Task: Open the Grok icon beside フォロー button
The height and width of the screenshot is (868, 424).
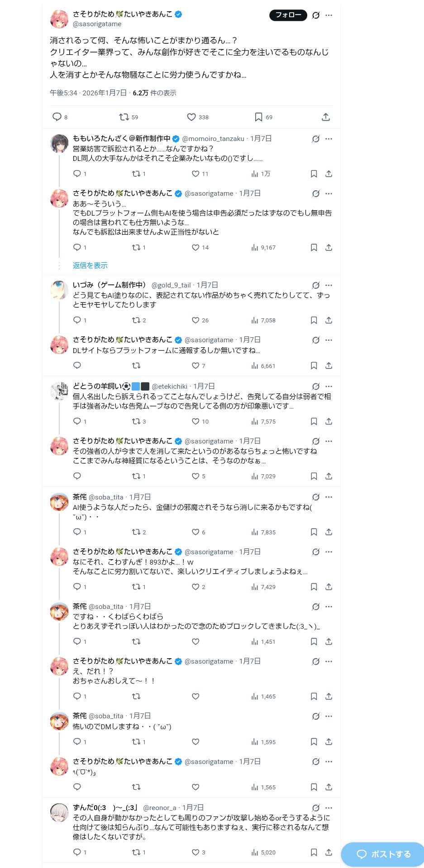Action: [316, 15]
